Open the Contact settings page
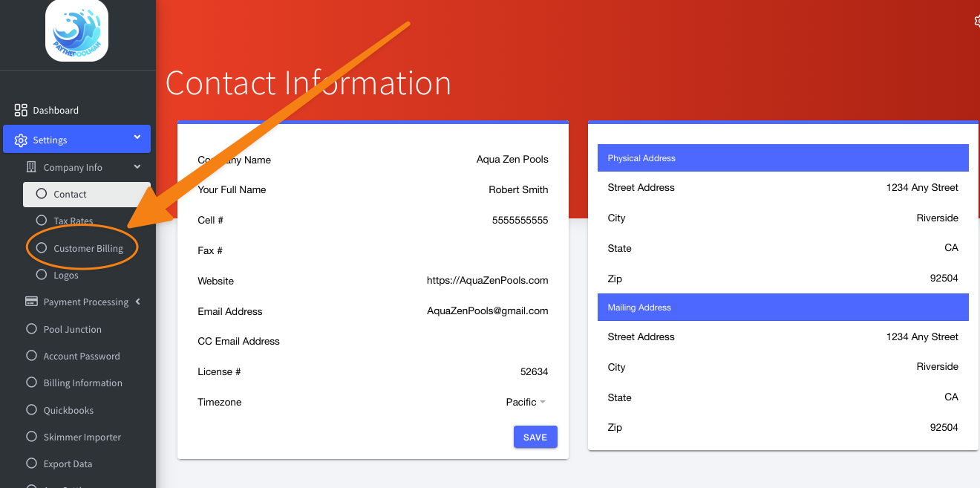Image resolution: width=980 pixels, height=488 pixels. pyautogui.click(x=87, y=194)
